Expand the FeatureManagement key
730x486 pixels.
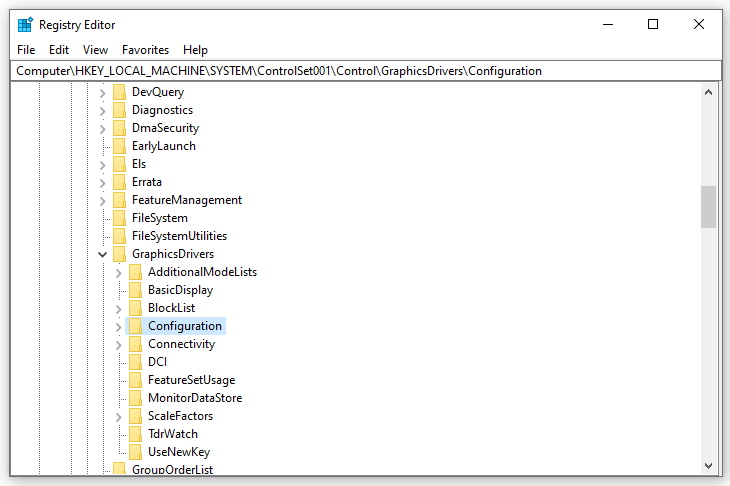[x=103, y=201]
